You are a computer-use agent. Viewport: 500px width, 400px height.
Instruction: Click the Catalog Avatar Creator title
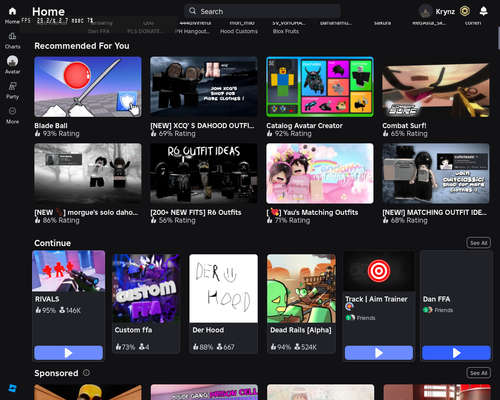point(304,126)
